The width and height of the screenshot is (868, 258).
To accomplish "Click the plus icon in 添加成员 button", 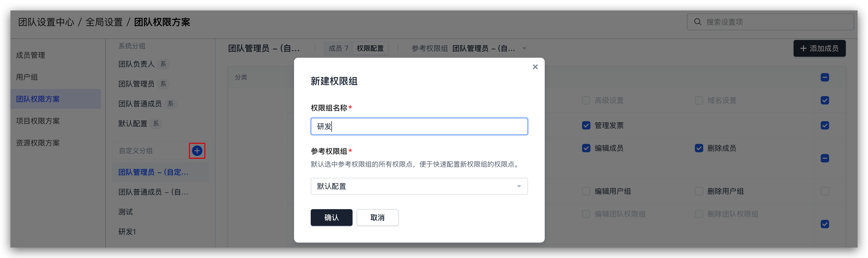I will [803, 49].
